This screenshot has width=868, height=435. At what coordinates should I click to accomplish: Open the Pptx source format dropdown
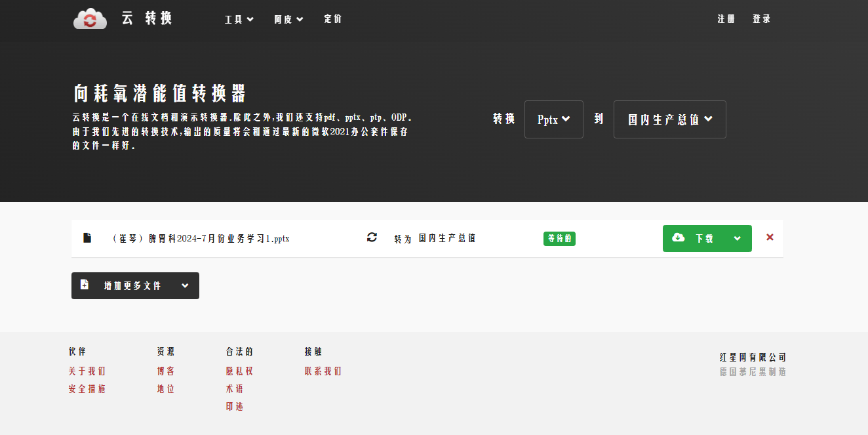click(553, 119)
